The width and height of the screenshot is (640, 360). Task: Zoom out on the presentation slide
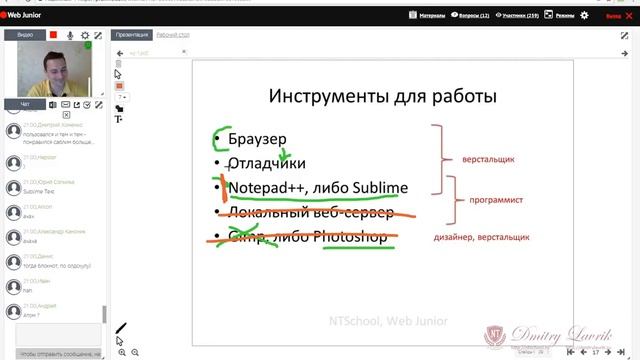(135, 353)
